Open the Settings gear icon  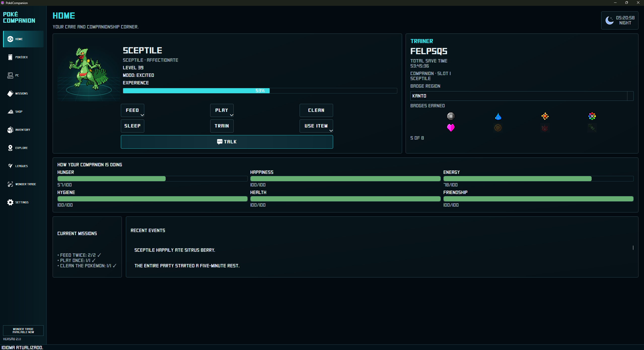tap(10, 202)
